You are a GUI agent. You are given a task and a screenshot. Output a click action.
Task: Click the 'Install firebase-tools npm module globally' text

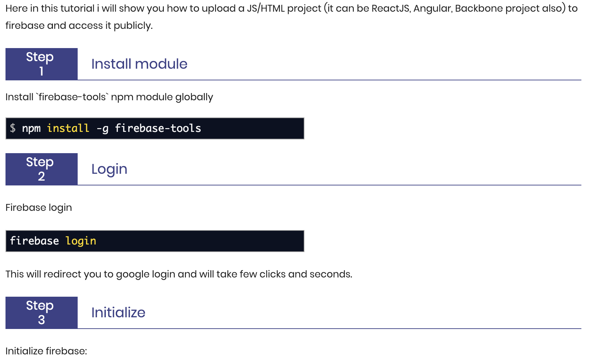(x=109, y=97)
